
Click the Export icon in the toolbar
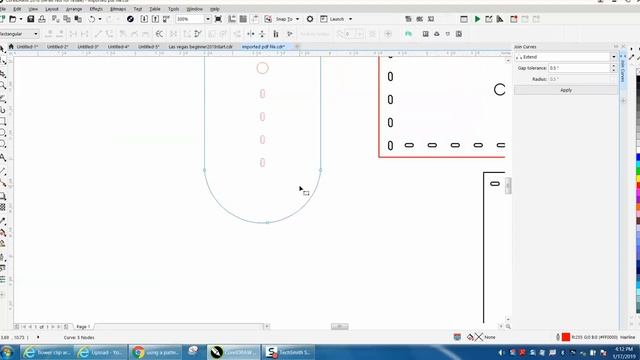coord(156,19)
